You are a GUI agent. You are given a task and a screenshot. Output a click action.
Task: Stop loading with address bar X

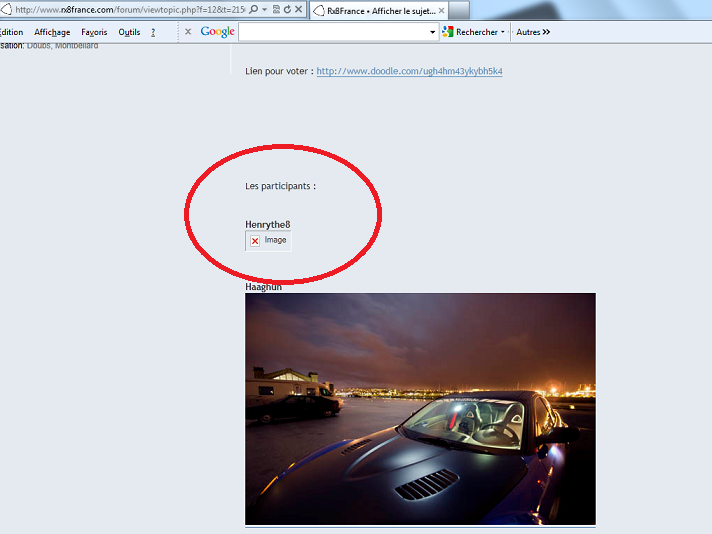click(299, 9)
